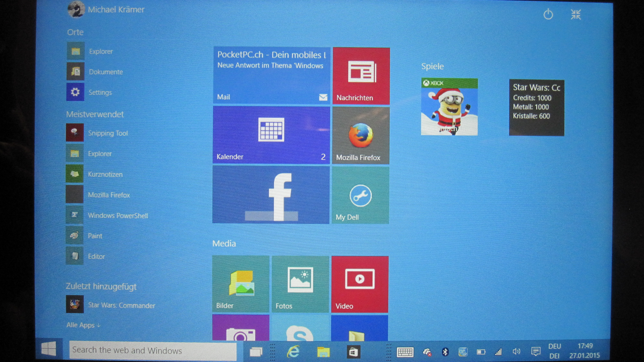Open Task View on taskbar
This screenshot has width=644, height=362.
pos(256,352)
